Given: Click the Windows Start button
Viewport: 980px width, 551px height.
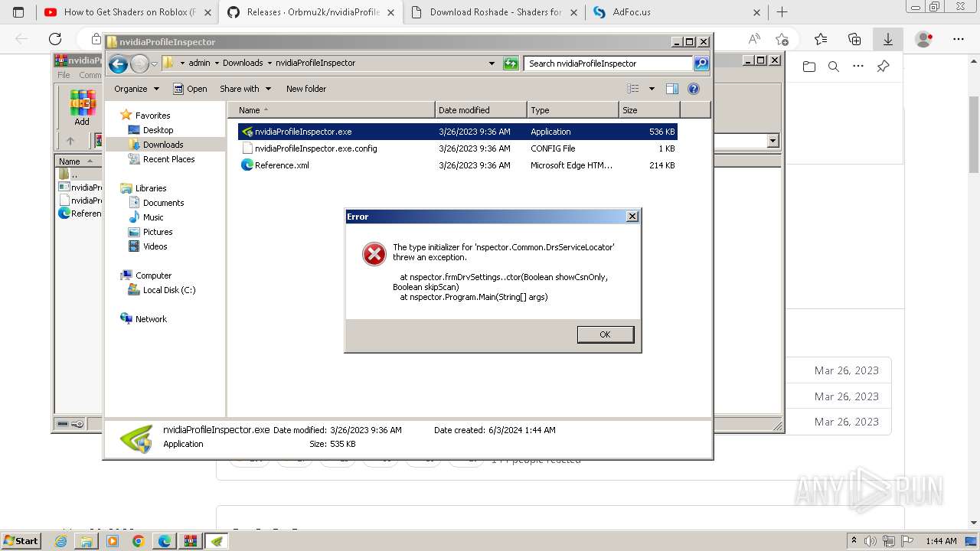Looking at the screenshot, I should point(21,541).
